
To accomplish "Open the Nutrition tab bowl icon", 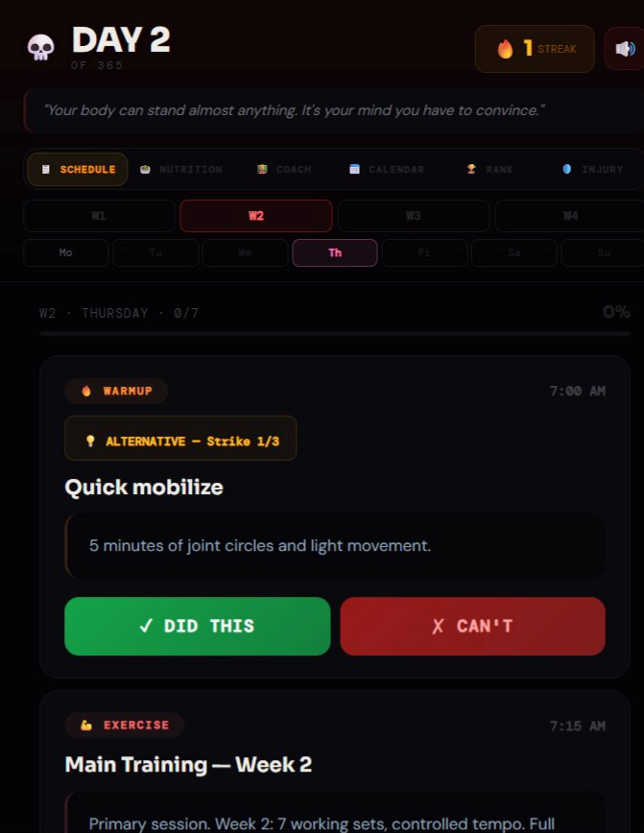I will [x=145, y=170].
